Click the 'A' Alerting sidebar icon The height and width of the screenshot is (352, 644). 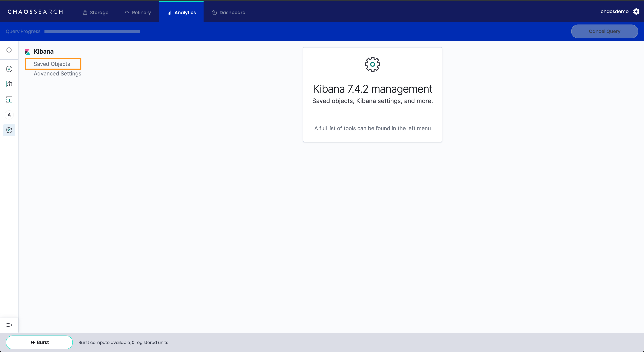[x=9, y=115]
